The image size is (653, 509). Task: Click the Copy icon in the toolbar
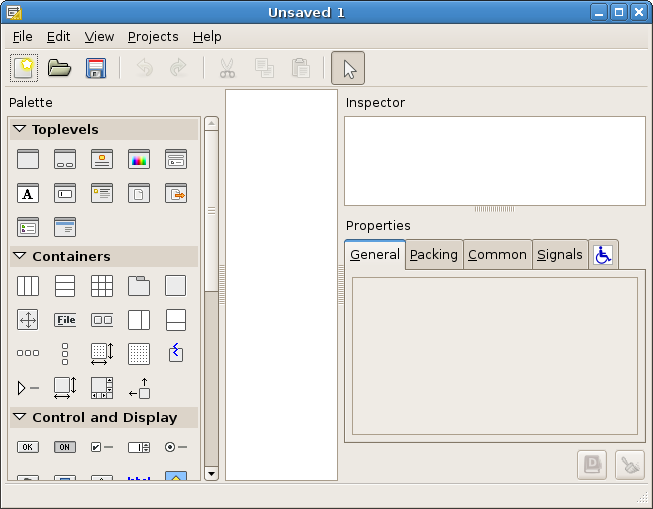click(x=264, y=68)
